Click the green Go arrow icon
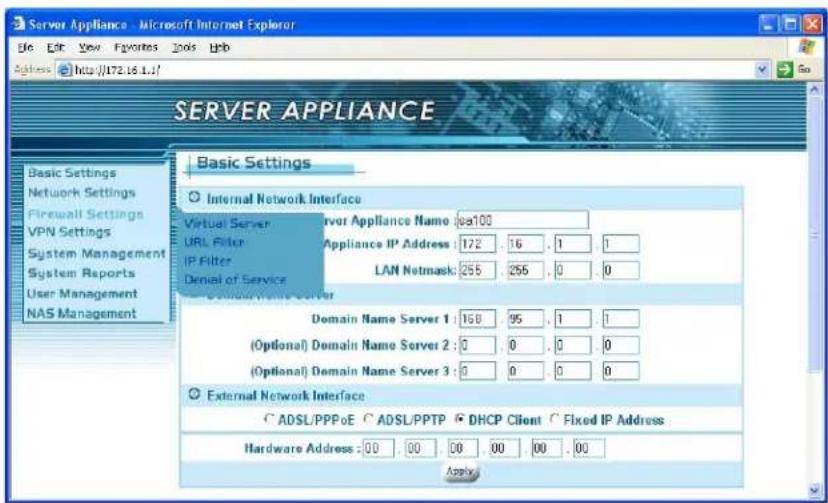This screenshot has width=828, height=503. [785, 69]
